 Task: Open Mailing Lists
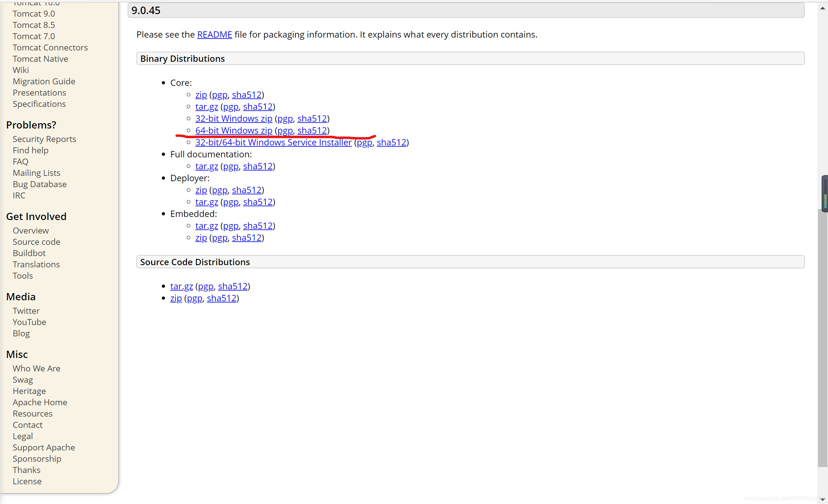[36, 173]
